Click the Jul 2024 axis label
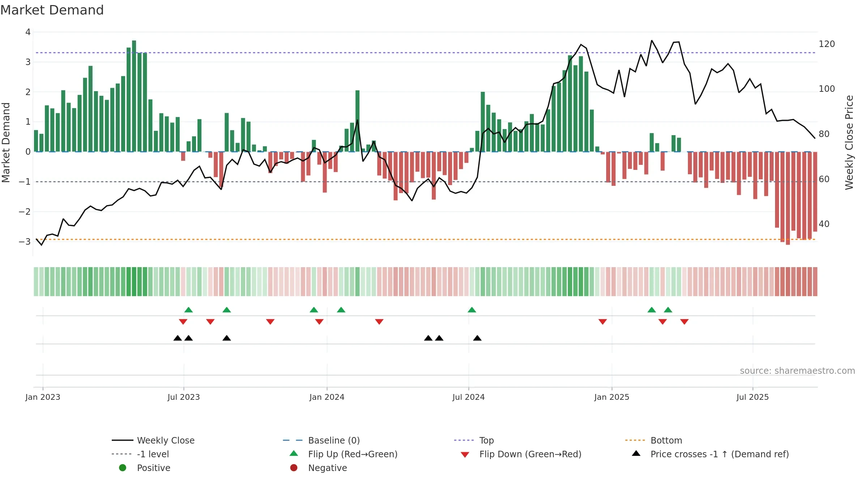 point(469,397)
